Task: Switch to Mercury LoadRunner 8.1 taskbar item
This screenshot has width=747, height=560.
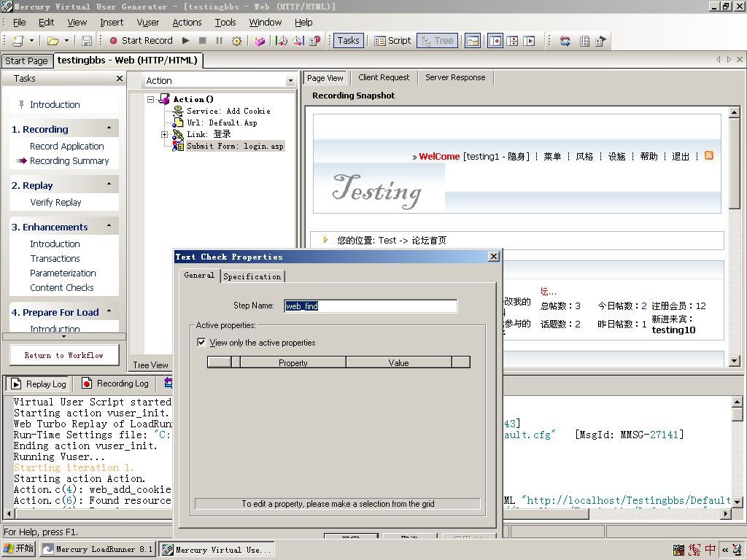Action: (98, 549)
